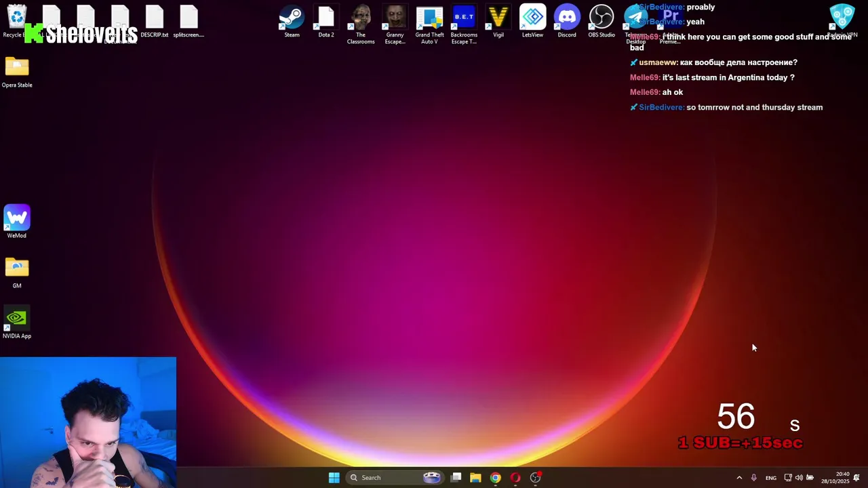
Task: Click the usmaeww chat message
Action: coord(713,62)
